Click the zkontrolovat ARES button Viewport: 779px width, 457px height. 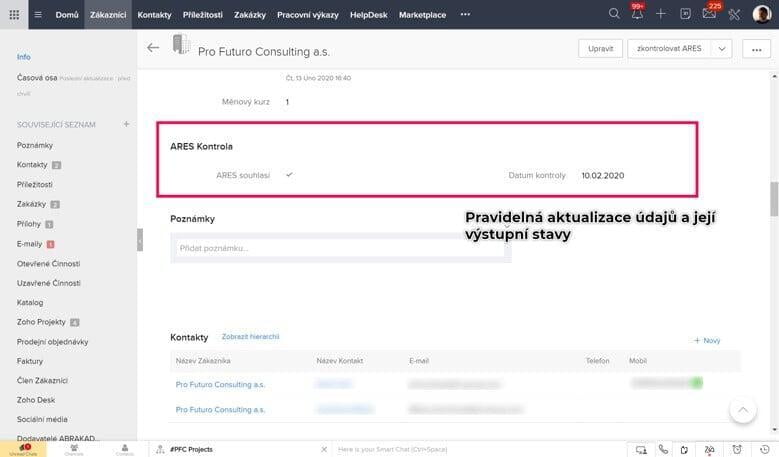tap(669, 49)
